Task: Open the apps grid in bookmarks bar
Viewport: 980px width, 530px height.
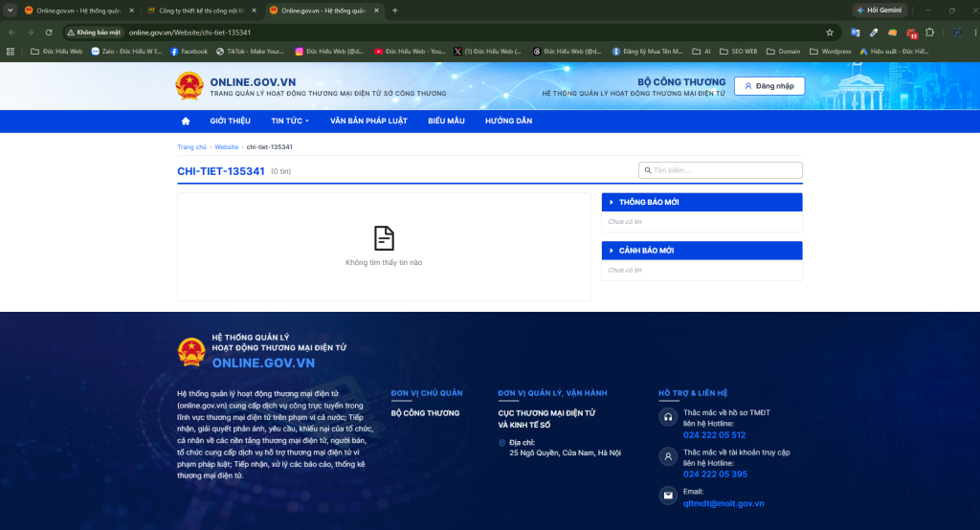Action: tap(11, 52)
